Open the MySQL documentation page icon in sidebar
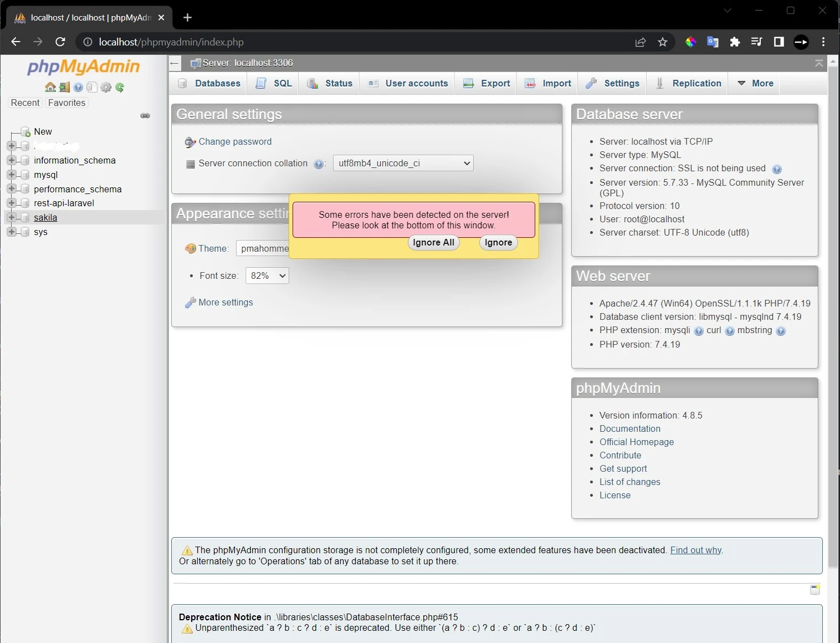The width and height of the screenshot is (840, 643). tap(92, 87)
